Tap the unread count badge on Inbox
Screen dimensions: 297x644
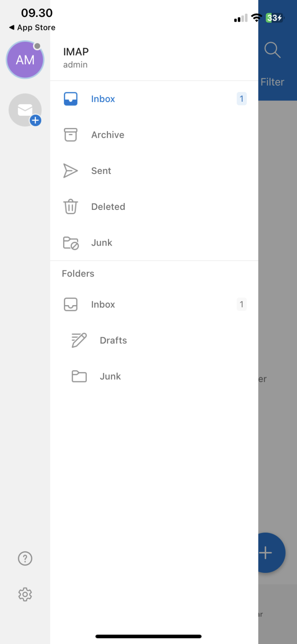pyautogui.click(x=242, y=98)
